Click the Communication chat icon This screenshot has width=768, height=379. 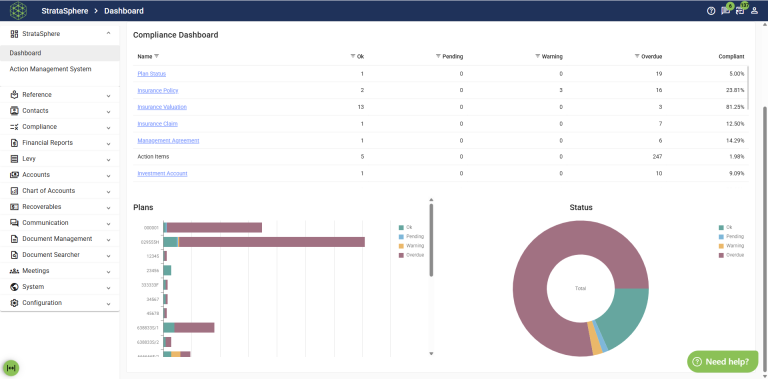[x=14, y=223]
